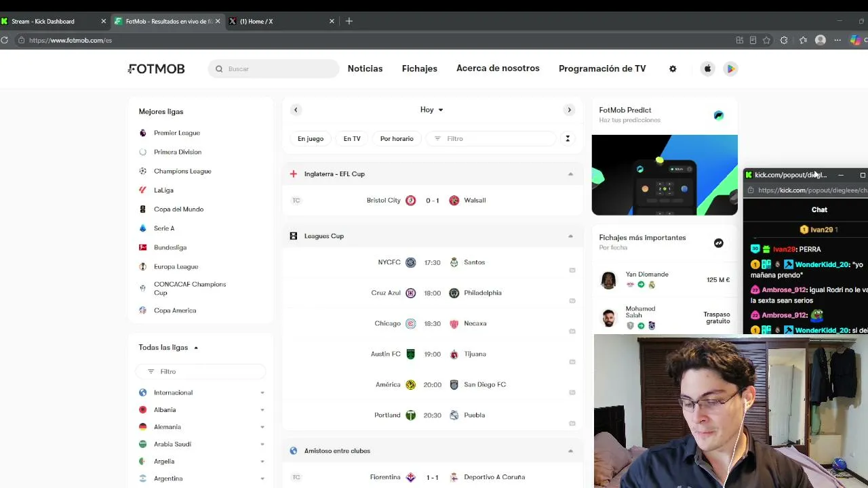
Task: Collapse the Todas las ligas list
Action: [196, 348]
